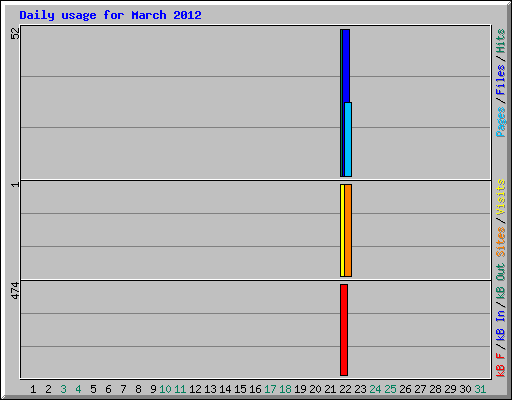Click day 17 on the x-axis
Screen dimensions: 512x400
pos(270,389)
